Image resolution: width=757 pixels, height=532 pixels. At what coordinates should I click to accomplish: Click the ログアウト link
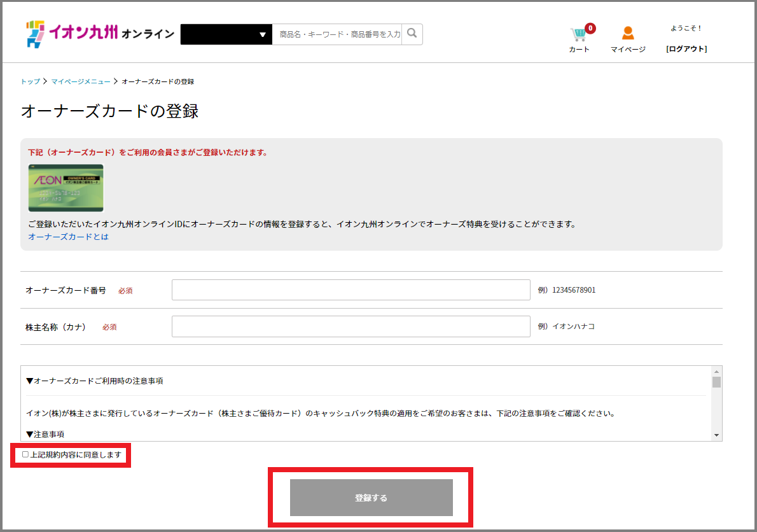point(686,49)
